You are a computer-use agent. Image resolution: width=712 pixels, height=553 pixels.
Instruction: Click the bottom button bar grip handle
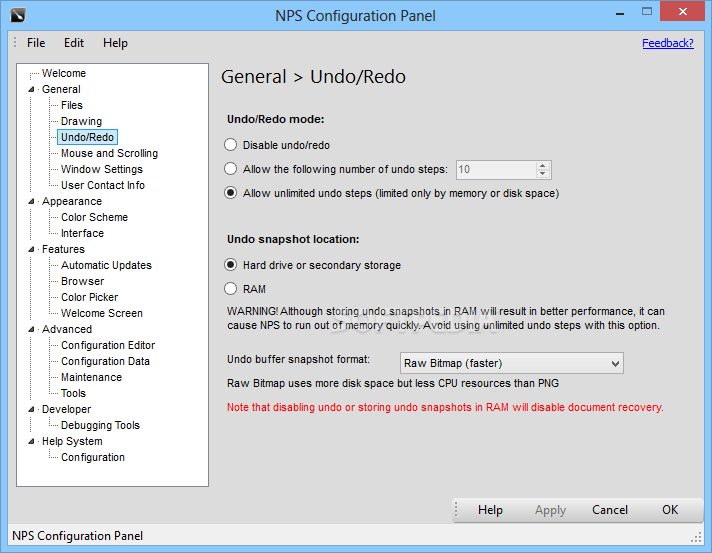point(456,510)
